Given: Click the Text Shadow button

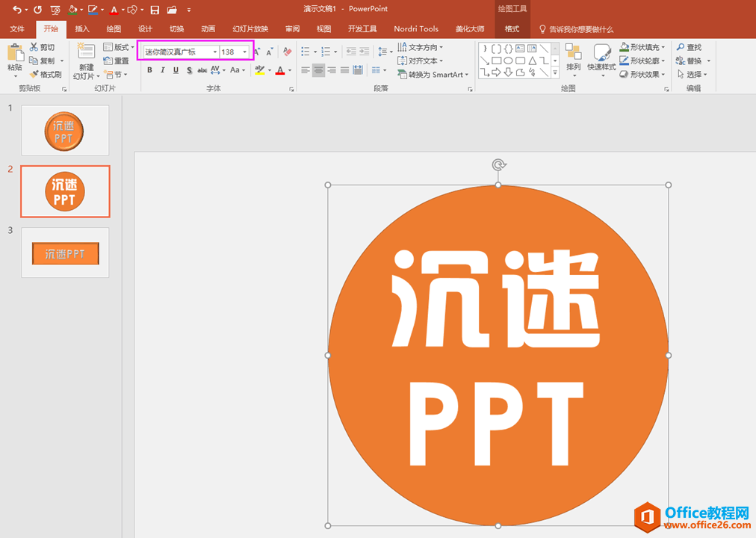Looking at the screenshot, I should click(189, 70).
